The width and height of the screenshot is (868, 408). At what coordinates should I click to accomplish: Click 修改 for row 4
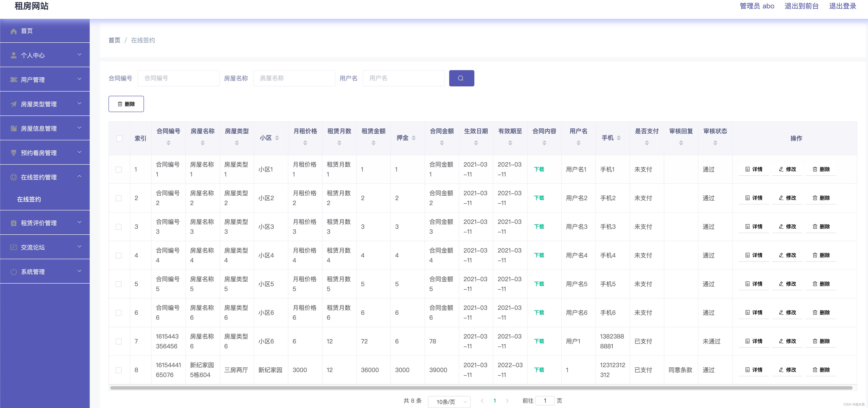pos(787,256)
